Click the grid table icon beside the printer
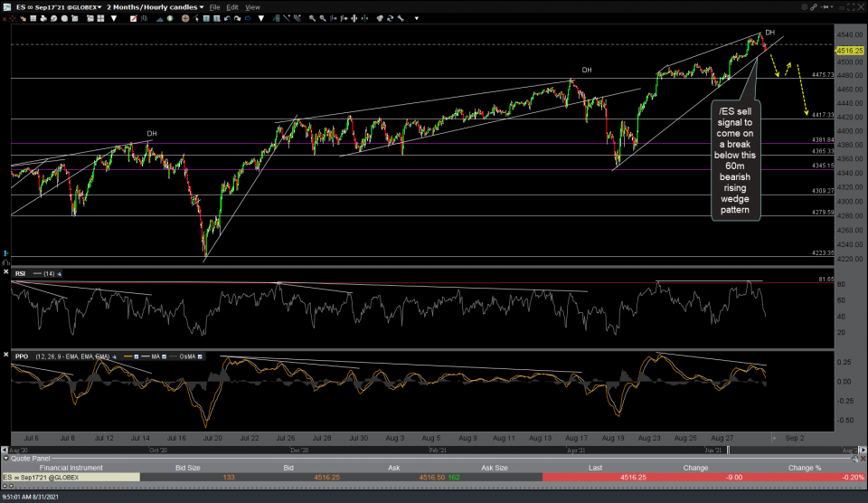The width and height of the screenshot is (868, 503). (33, 18)
